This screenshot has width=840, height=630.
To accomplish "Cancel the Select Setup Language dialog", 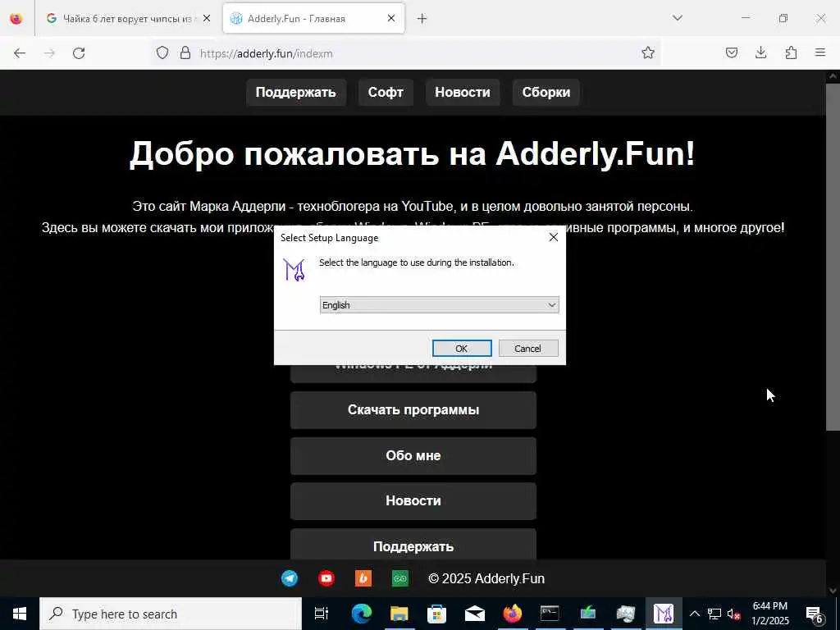I will [x=528, y=348].
